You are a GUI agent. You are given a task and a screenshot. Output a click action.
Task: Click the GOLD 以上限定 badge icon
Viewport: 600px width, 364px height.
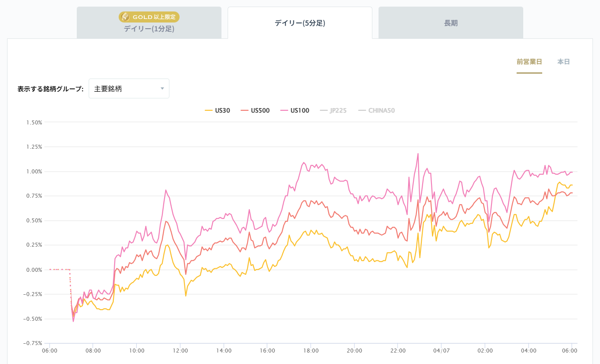click(149, 17)
